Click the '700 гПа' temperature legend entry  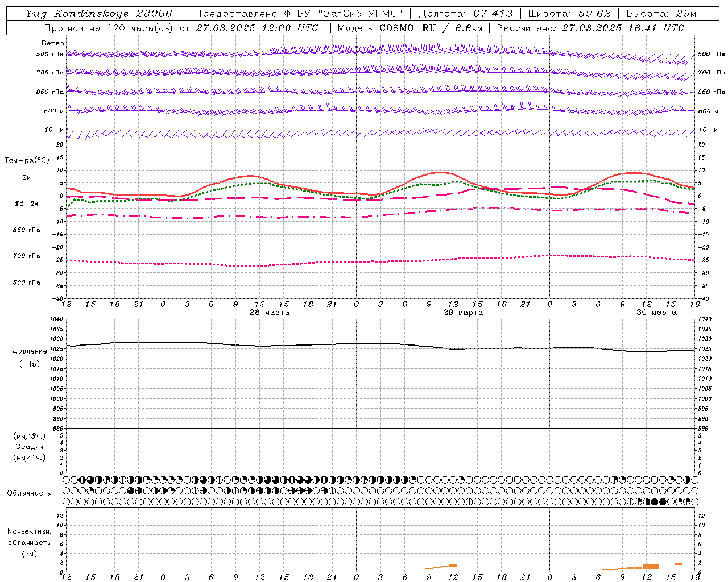(x=27, y=256)
